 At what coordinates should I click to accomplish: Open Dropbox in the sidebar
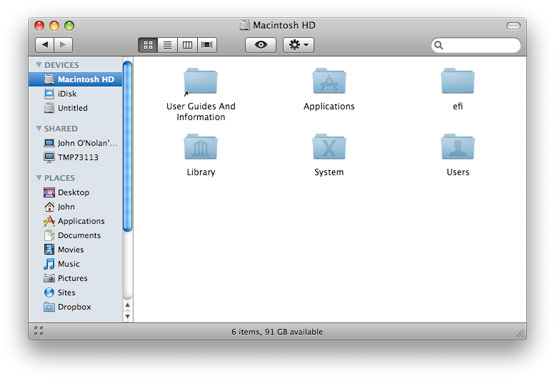click(75, 307)
